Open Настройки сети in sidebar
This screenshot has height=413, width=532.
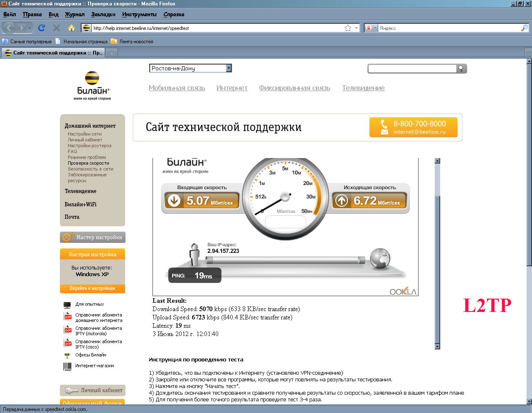pyautogui.click(x=85, y=134)
